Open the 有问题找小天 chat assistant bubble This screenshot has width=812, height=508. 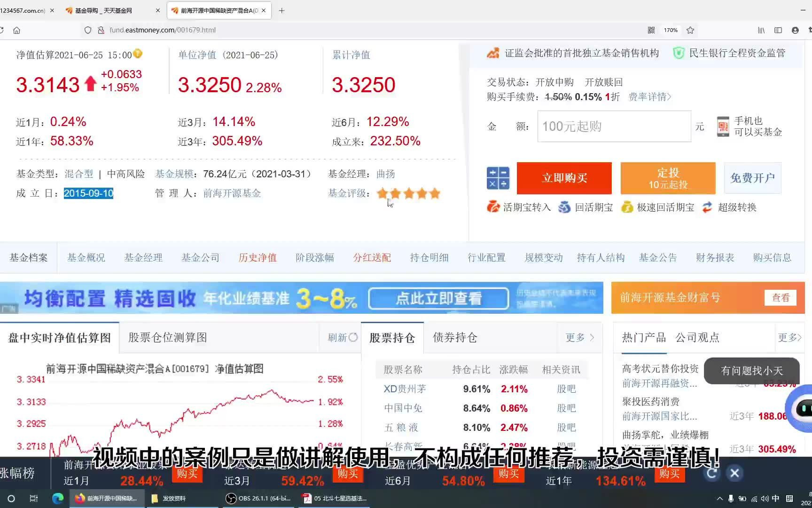pyautogui.click(x=751, y=371)
